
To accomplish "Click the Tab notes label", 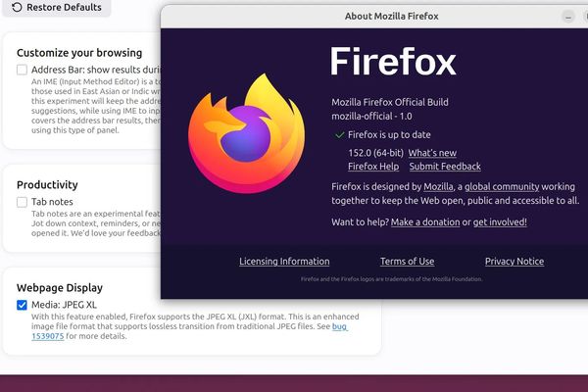I will tap(52, 202).
